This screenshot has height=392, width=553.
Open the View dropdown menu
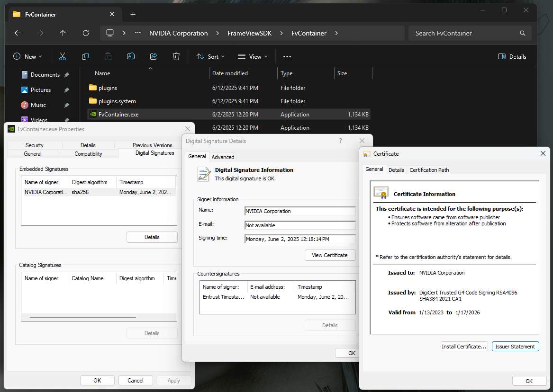253,56
